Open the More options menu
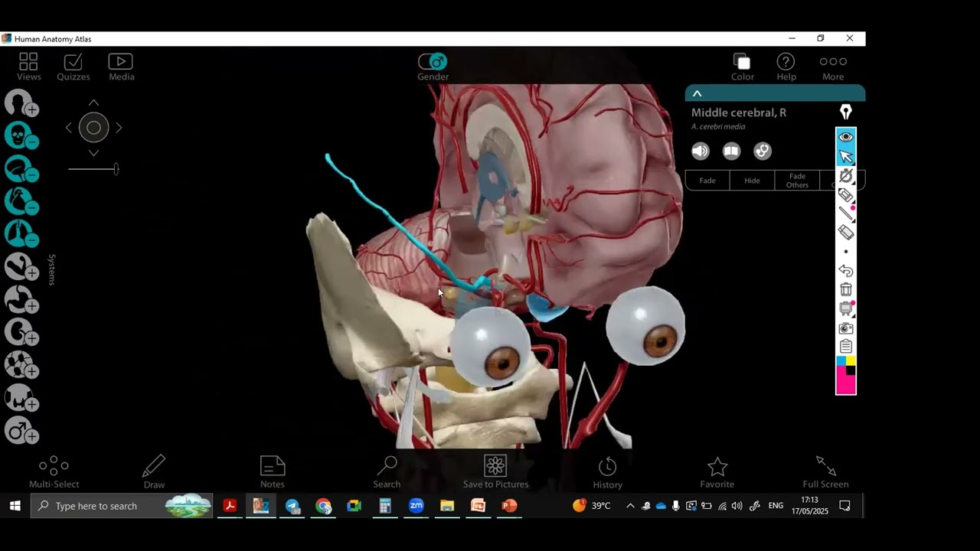The width and height of the screenshot is (980, 551). click(x=833, y=67)
